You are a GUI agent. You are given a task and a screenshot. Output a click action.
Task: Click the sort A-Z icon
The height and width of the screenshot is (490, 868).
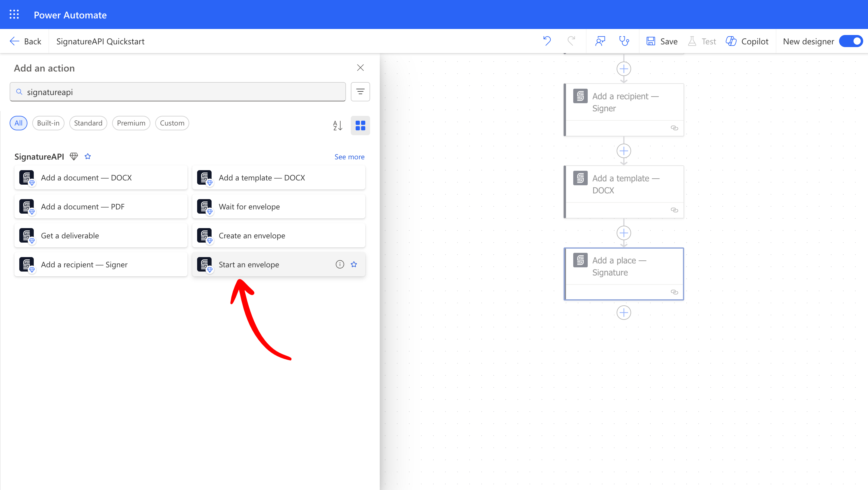(x=338, y=126)
